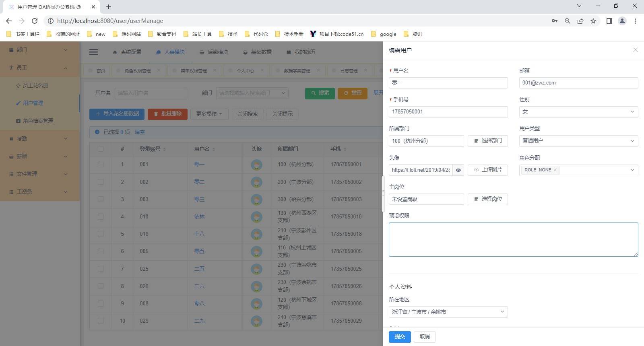Collapse the 员工 sidebar menu

point(40,68)
